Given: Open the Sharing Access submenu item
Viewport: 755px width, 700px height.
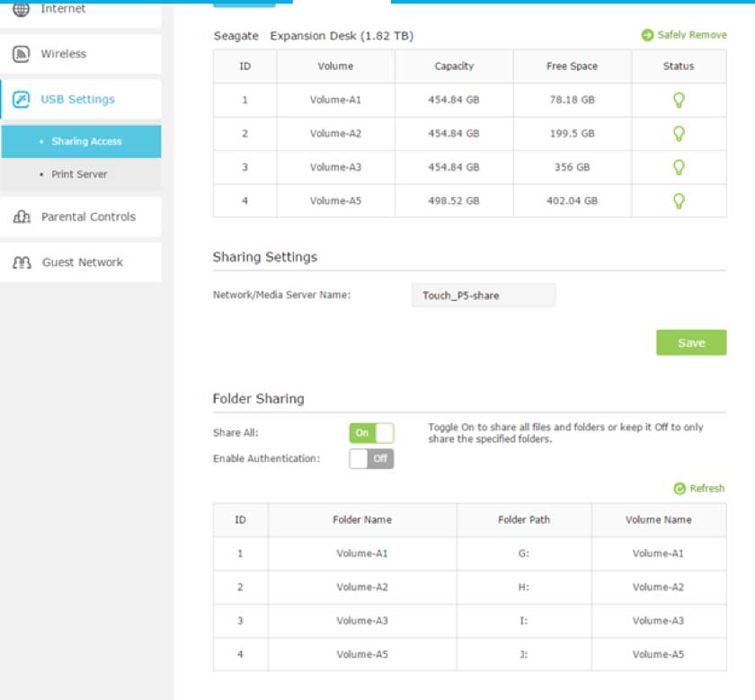Looking at the screenshot, I should click(86, 141).
